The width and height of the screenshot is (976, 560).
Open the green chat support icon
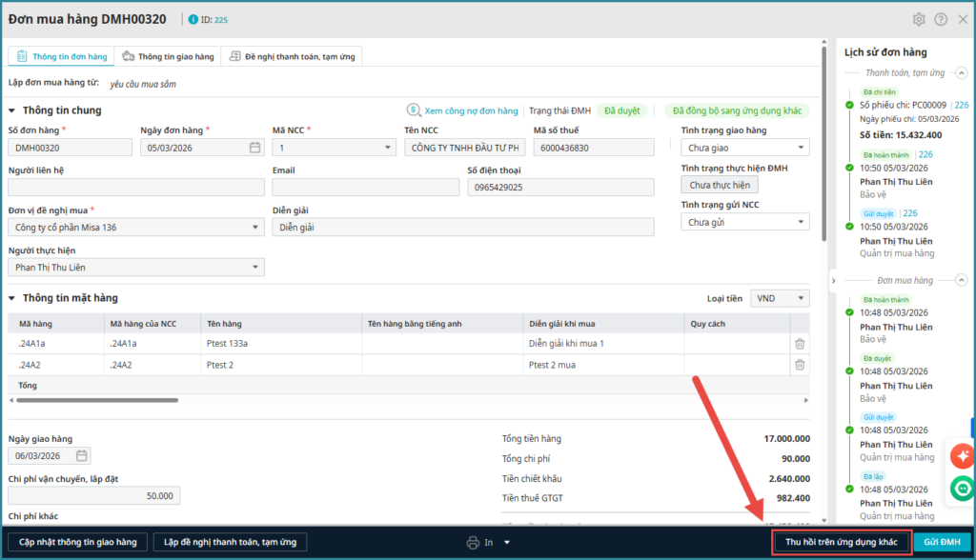(961, 488)
